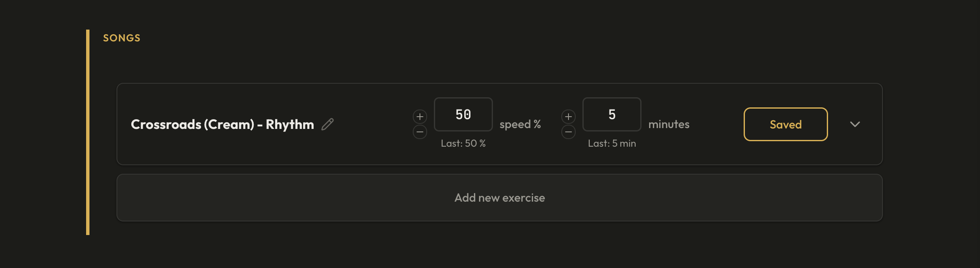Click the SONGS section heading
980x268 pixels.
121,37
